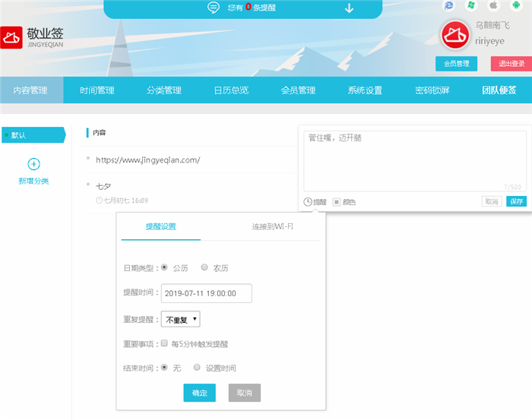Open the Android client download icon
Viewport: 532px width, 420px height.
(516, 5)
